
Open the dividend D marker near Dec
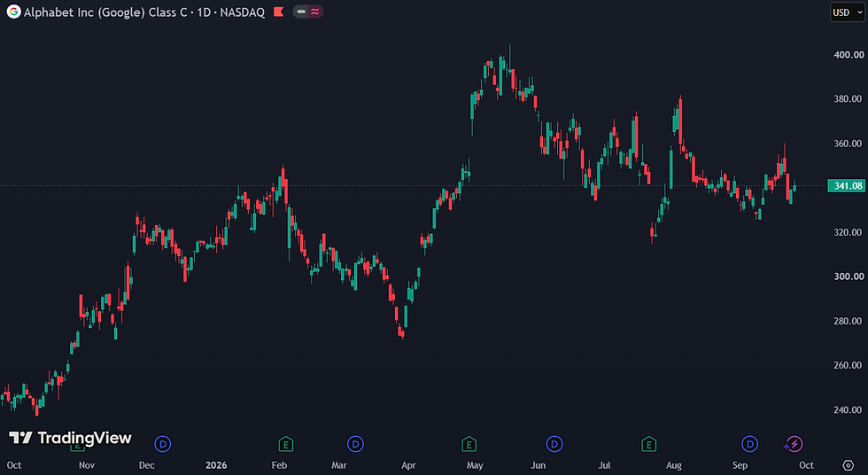pos(162,443)
